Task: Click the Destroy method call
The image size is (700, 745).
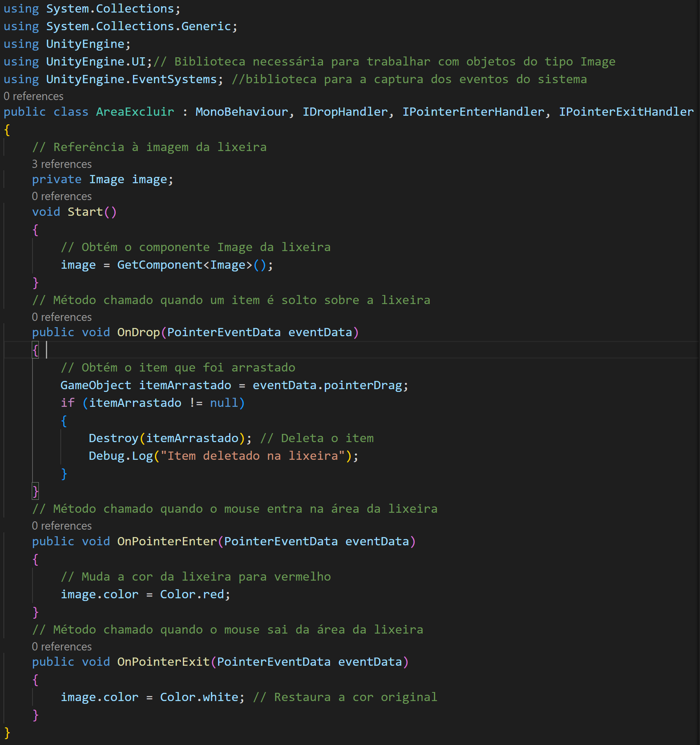Action: tap(113, 438)
